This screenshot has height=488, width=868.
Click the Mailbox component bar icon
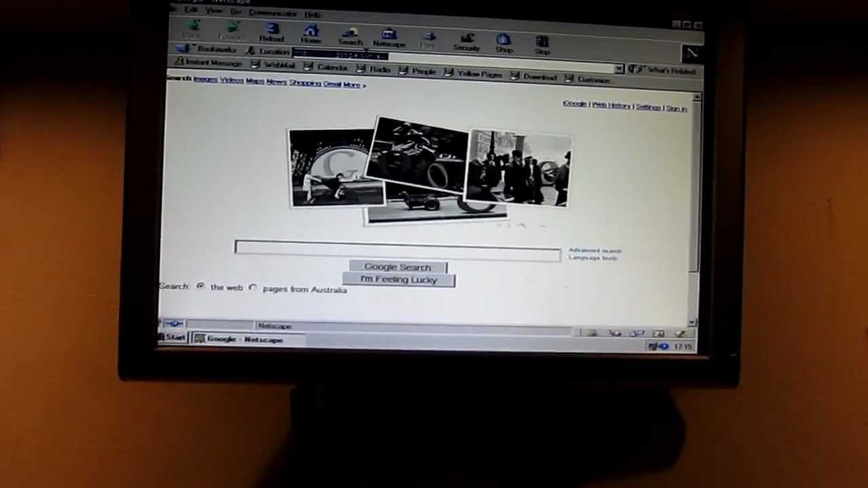point(614,333)
